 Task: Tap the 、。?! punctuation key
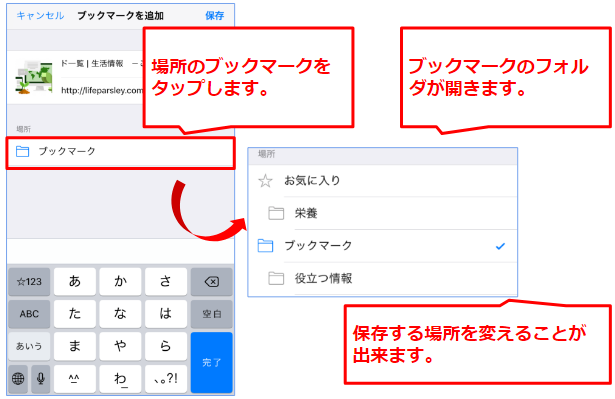166,379
